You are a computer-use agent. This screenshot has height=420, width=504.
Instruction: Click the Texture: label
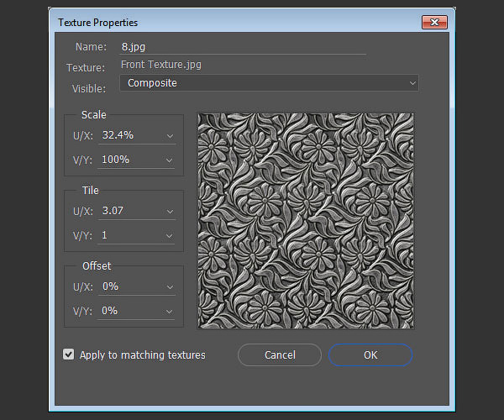pos(86,68)
